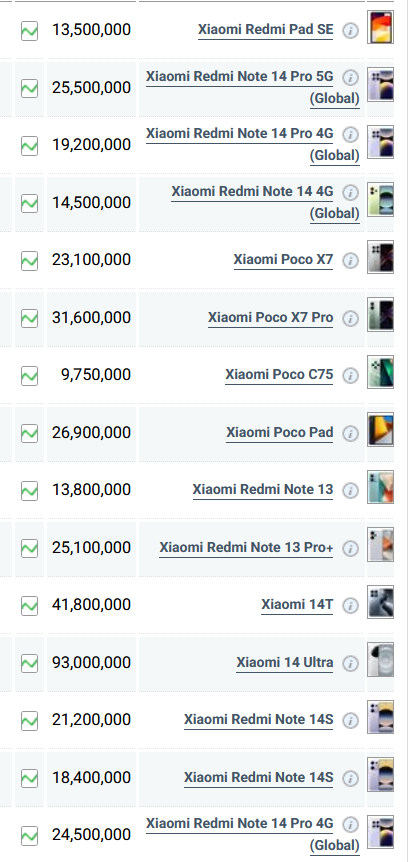
Task: Open the Xiaomi Redmi Note 13 link
Action: pyautogui.click(x=263, y=489)
